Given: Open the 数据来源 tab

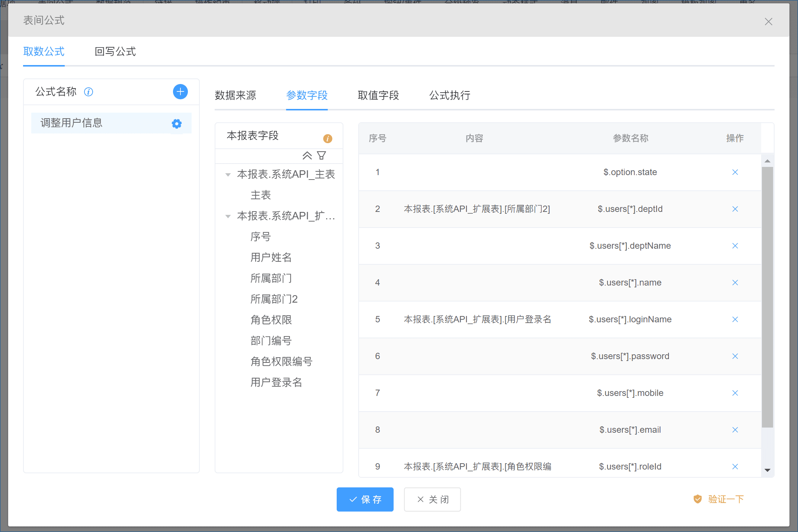Looking at the screenshot, I should tap(235, 95).
